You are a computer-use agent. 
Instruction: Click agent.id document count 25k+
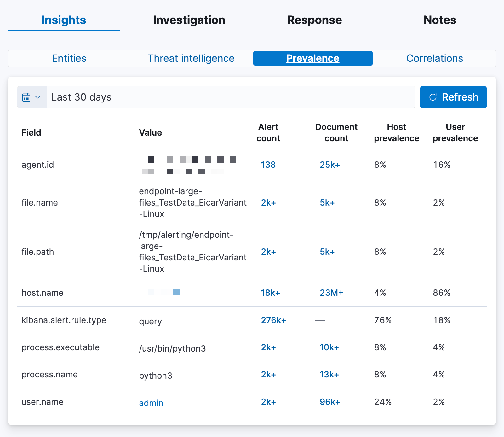(x=329, y=165)
